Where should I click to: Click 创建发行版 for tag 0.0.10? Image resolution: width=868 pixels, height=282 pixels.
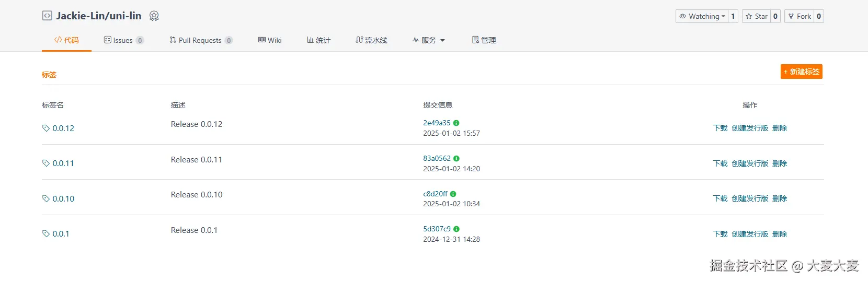(x=750, y=198)
